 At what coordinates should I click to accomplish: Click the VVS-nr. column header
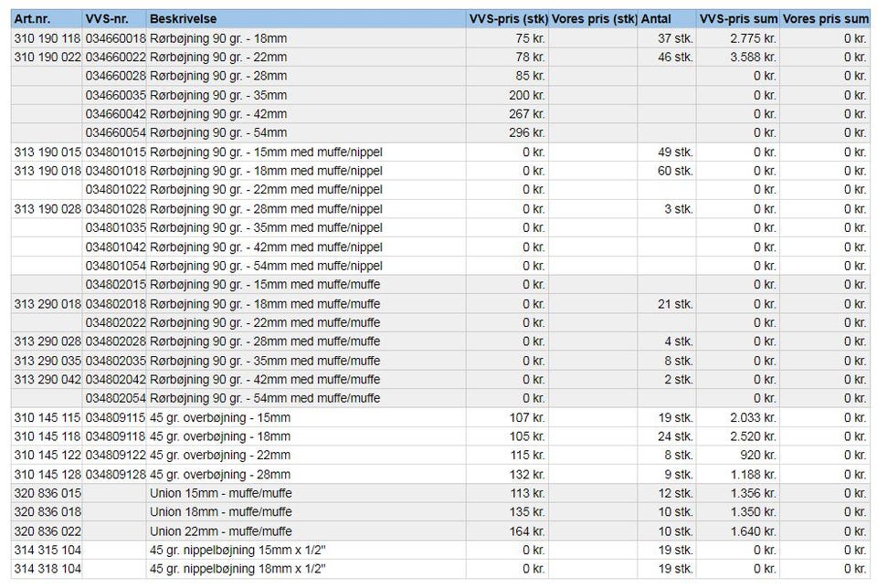coord(113,18)
